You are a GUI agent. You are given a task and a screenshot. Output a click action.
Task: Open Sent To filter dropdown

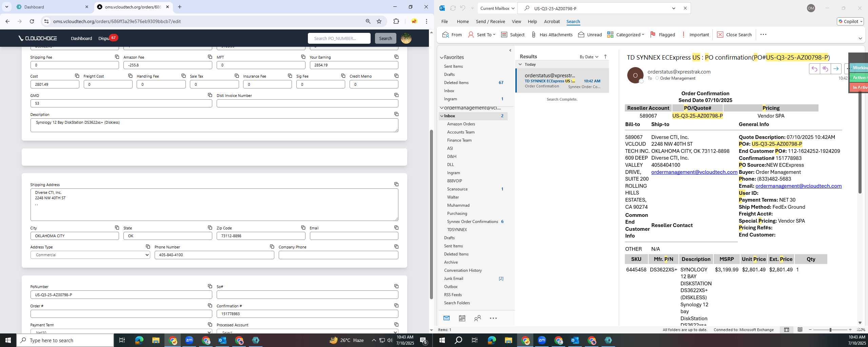click(482, 35)
